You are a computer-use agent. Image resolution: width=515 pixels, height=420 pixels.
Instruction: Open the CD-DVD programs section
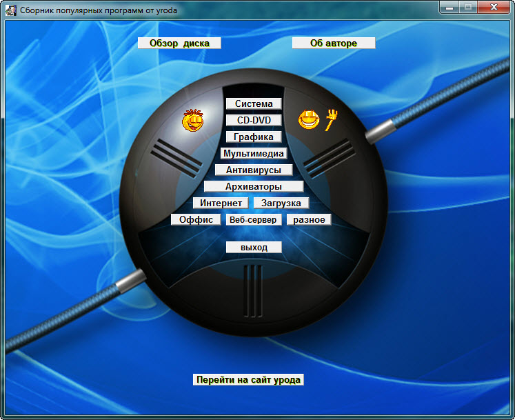point(254,120)
